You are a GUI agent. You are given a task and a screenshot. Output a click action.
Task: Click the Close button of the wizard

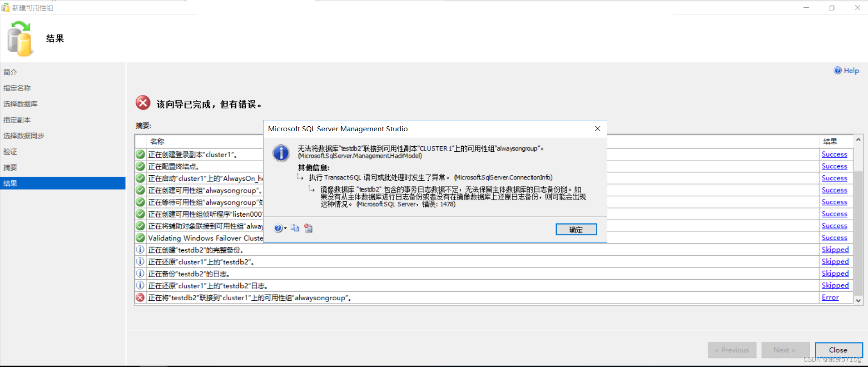coord(838,350)
